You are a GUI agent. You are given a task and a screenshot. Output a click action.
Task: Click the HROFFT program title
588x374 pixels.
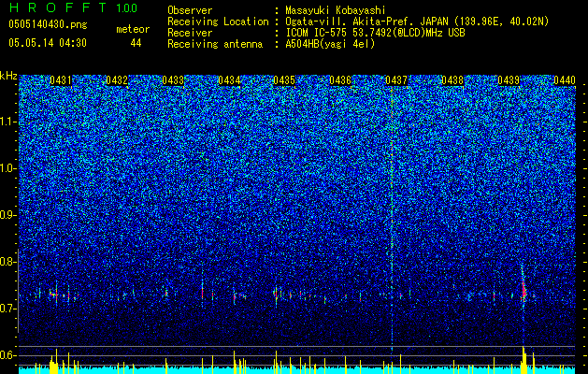[58, 7]
